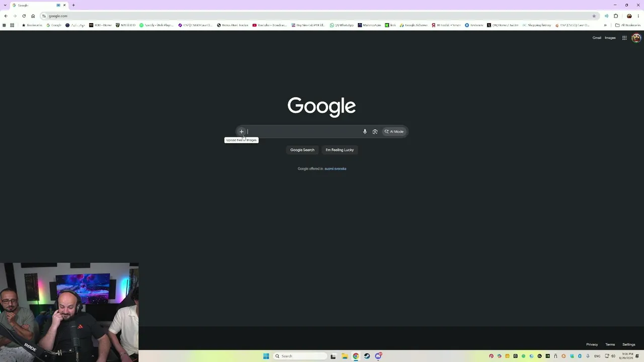View site information icon in address bar
This screenshot has height=362, width=644.
[44, 16]
